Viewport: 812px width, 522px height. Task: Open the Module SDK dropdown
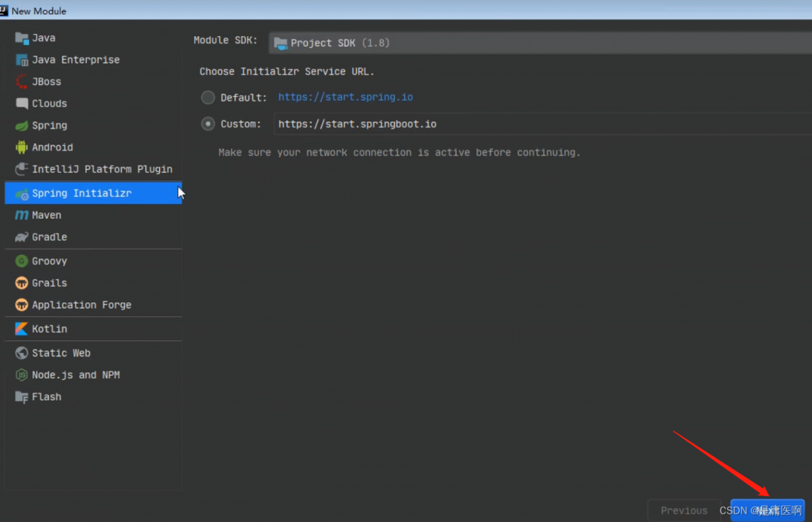(x=540, y=43)
